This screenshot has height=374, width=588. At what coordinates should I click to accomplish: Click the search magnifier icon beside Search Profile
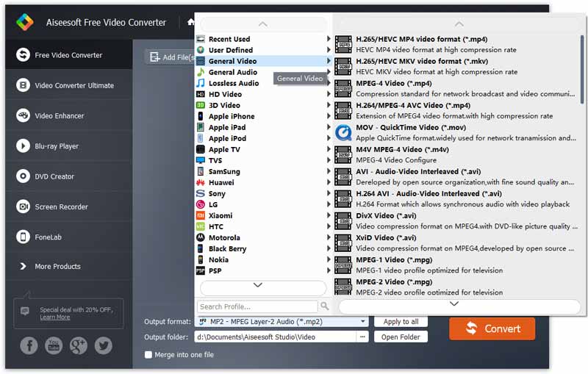pyautogui.click(x=324, y=306)
